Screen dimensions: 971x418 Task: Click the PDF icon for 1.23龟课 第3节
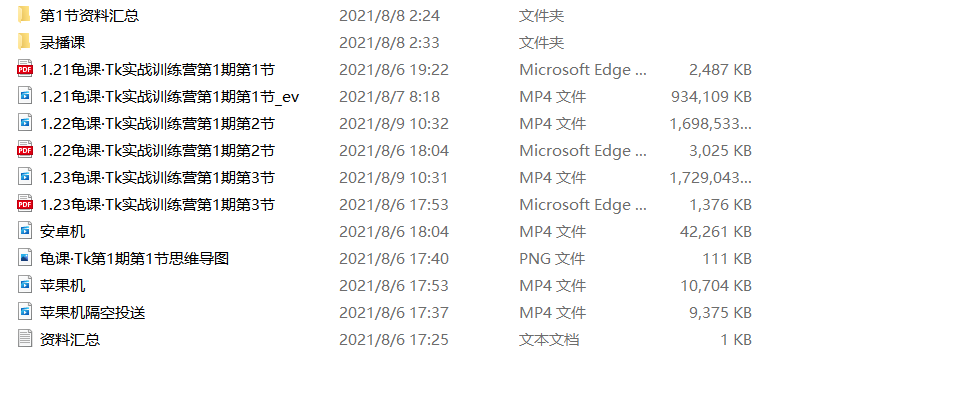pyautogui.click(x=25, y=204)
